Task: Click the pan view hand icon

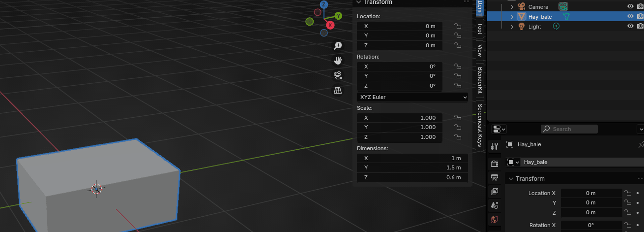Action: tap(338, 61)
